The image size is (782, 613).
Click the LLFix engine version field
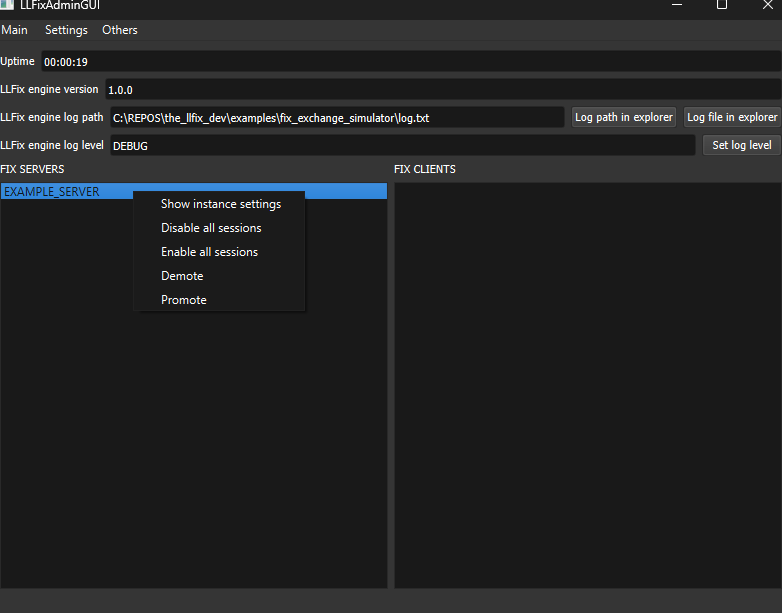click(x=440, y=90)
